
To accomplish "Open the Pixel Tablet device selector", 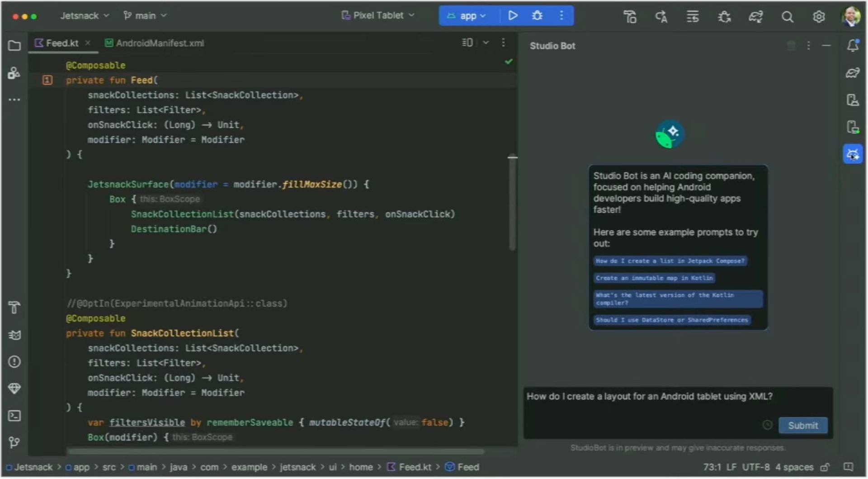I will pos(378,15).
